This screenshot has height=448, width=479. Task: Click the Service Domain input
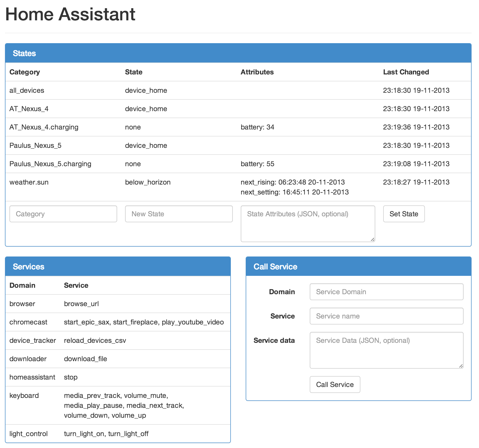pos(386,292)
